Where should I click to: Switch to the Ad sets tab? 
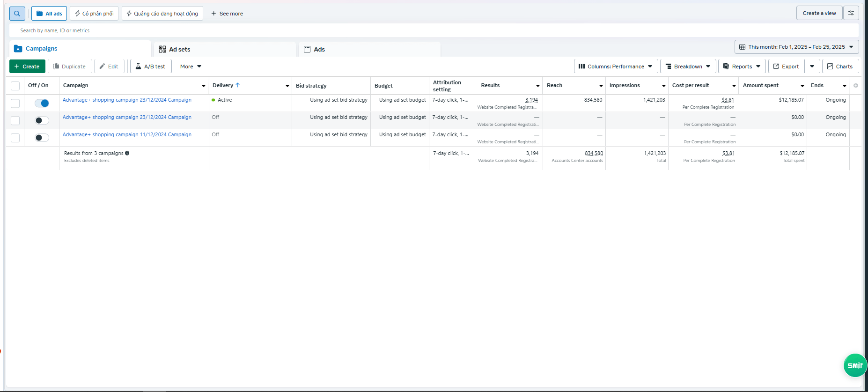[179, 49]
